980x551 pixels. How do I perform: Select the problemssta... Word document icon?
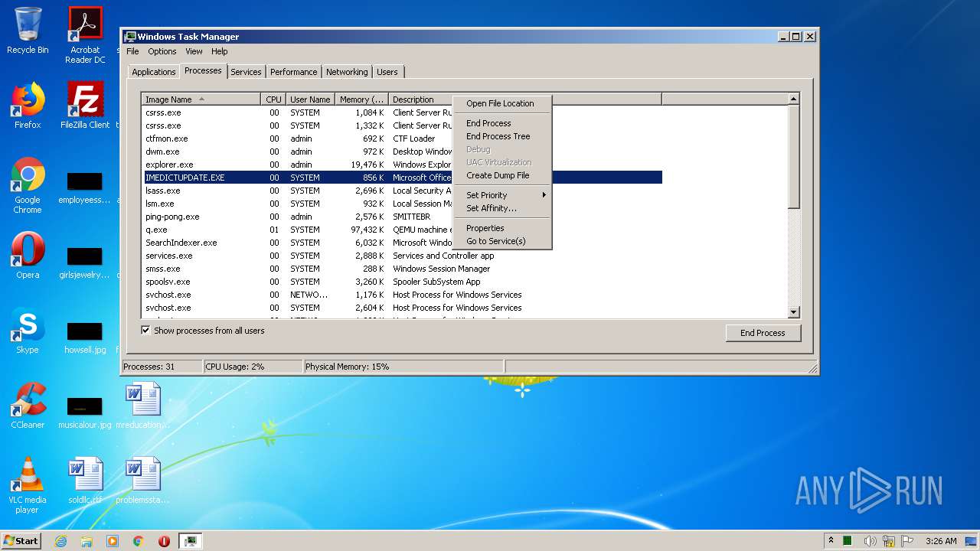(x=142, y=481)
